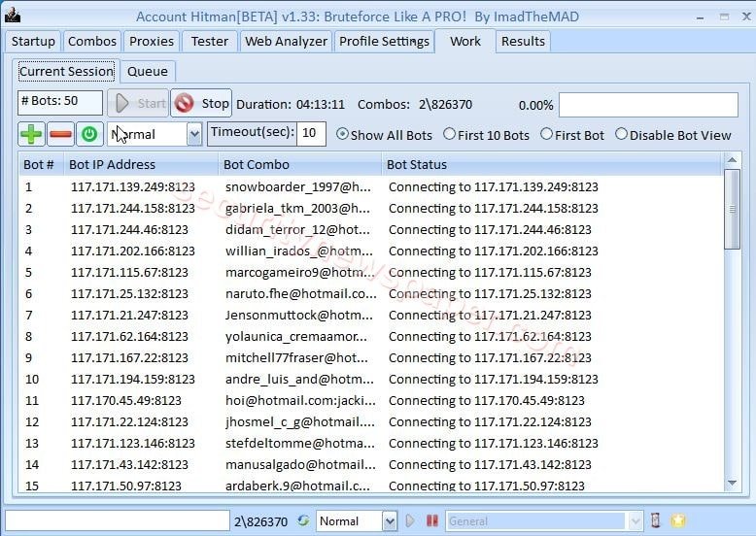Minimize the Account Hitman window

701,17
